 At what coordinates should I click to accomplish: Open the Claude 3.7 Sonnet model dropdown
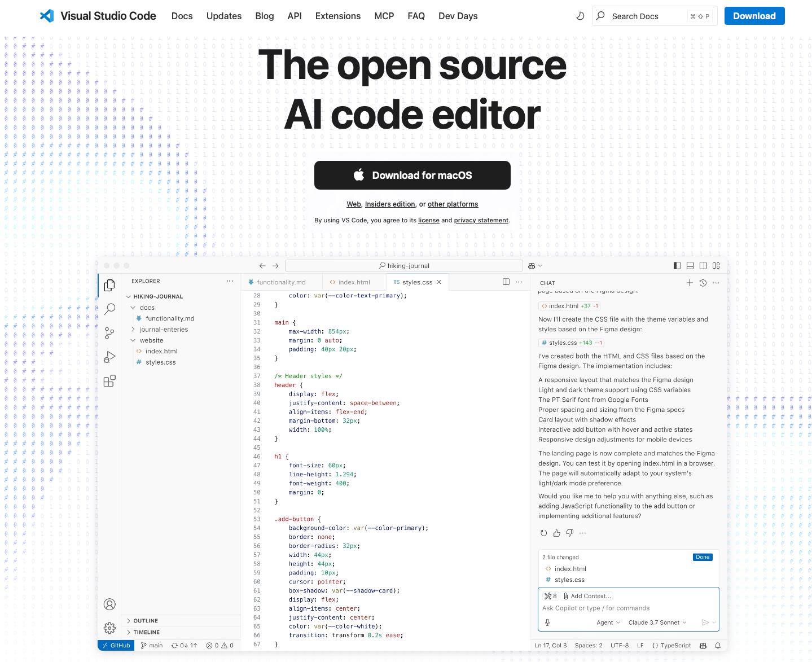point(658,622)
